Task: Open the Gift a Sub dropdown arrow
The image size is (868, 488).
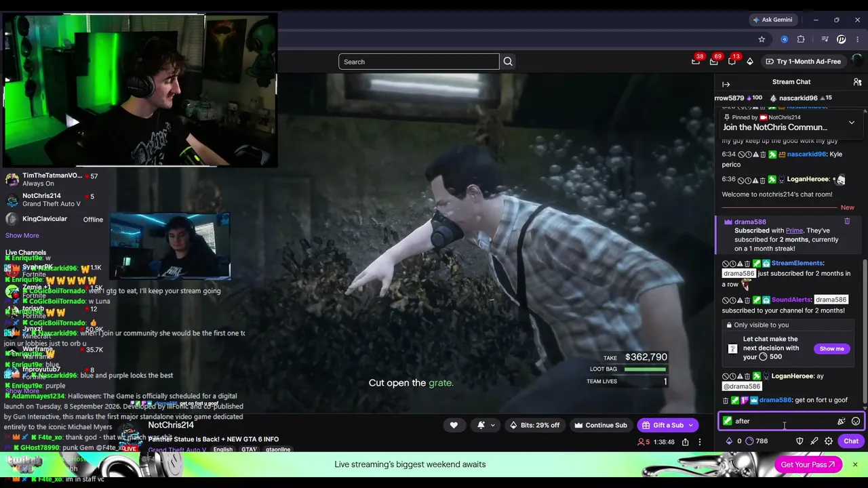Action: 691,425
